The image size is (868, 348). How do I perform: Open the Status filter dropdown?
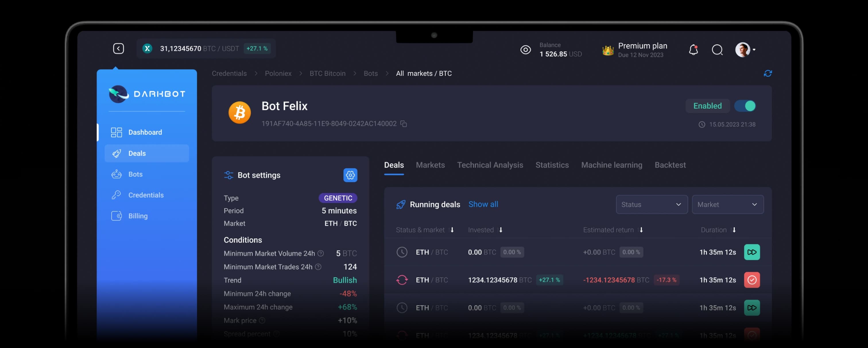(652, 204)
